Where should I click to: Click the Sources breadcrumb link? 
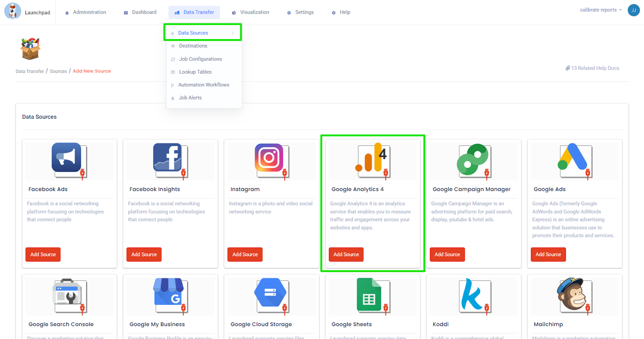click(x=58, y=71)
